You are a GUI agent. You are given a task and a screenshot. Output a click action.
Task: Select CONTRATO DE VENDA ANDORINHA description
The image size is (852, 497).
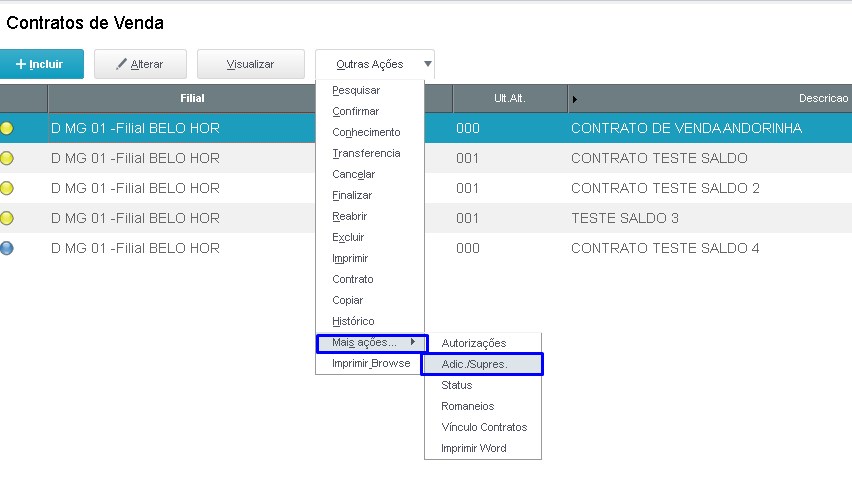[686, 128]
